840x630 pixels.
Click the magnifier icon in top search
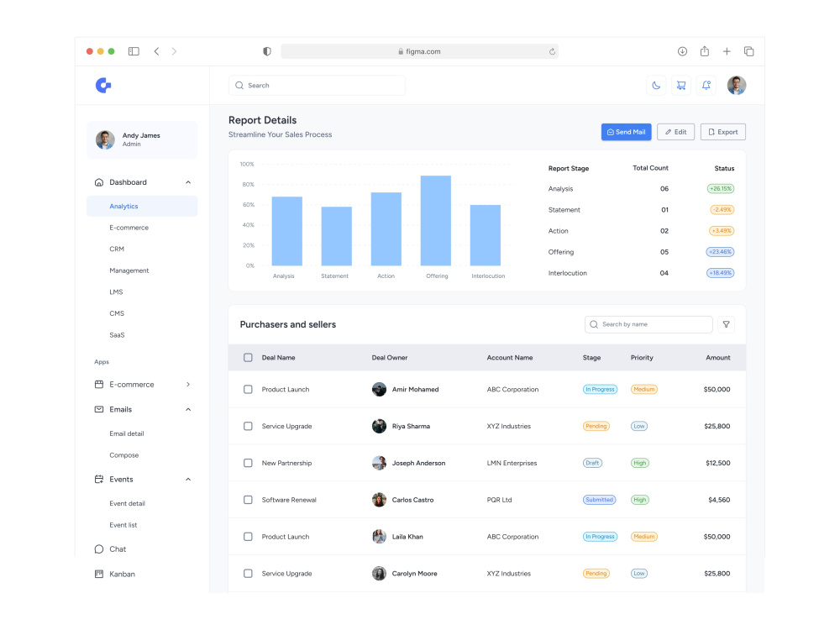[239, 85]
